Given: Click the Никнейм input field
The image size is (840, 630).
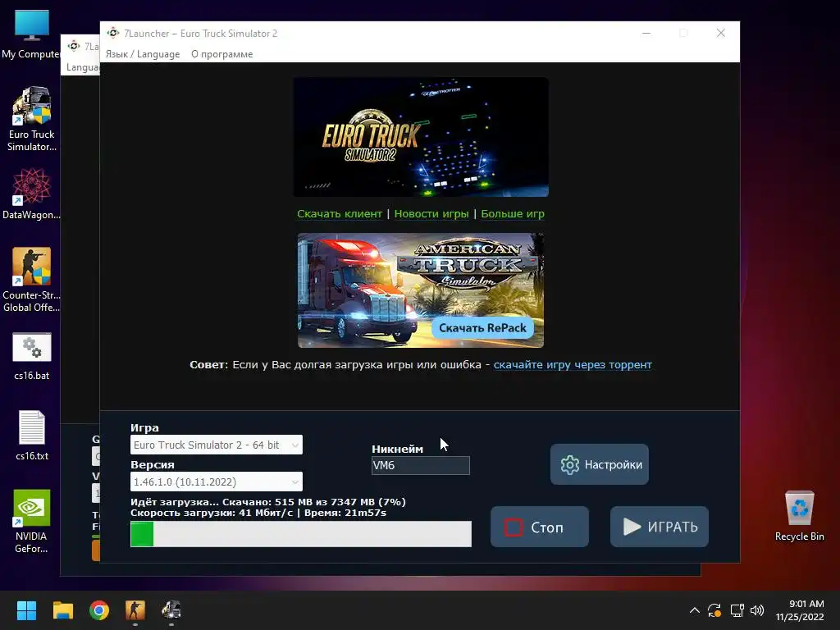Looking at the screenshot, I should coord(421,466).
